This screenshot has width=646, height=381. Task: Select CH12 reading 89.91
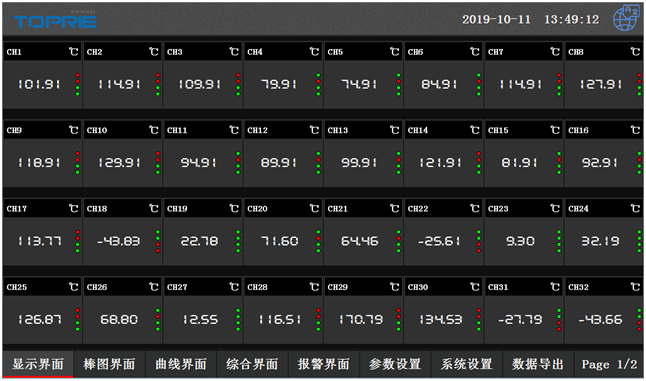point(279,163)
